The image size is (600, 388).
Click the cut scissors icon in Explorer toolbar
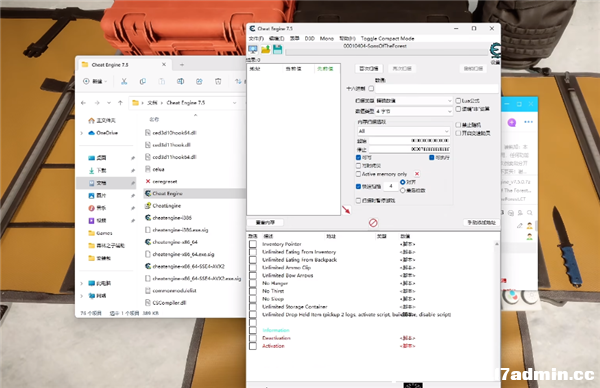point(124,82)
